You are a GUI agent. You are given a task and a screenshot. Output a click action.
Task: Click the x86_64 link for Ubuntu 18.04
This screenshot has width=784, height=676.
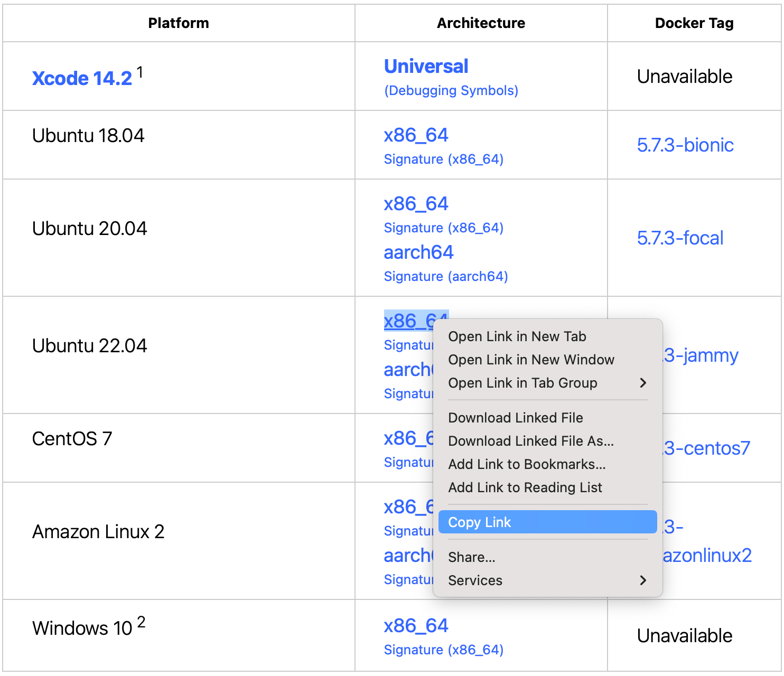416,135
